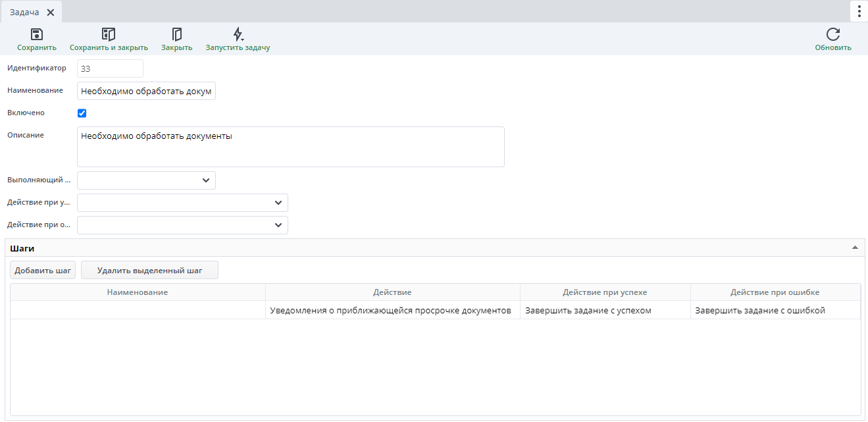Expand the Действие при успехе dropdown
The image size is (868, 422).
click(278, 202)
